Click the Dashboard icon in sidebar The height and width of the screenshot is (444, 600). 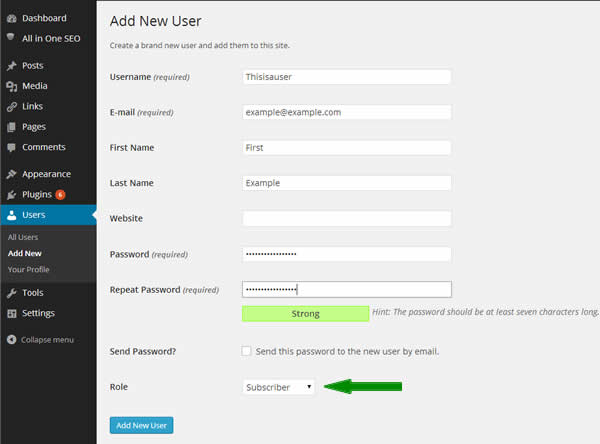[x=11, y=18]
